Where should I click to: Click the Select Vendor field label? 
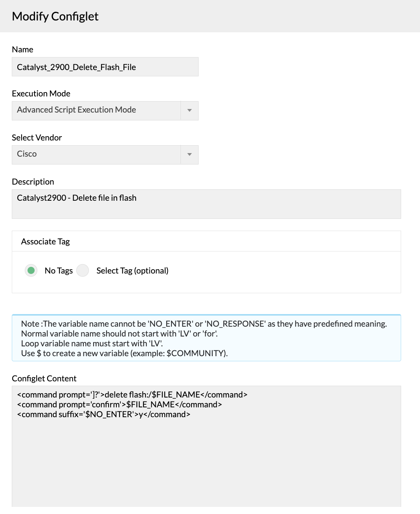click(x=37, y=138)
